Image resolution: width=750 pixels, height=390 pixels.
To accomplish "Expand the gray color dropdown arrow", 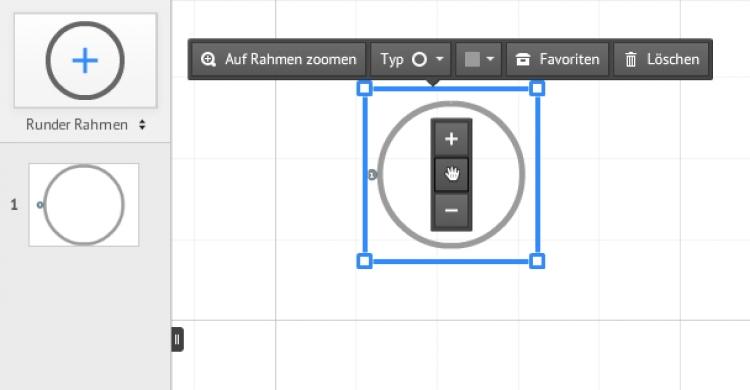I will pos(490,59).
